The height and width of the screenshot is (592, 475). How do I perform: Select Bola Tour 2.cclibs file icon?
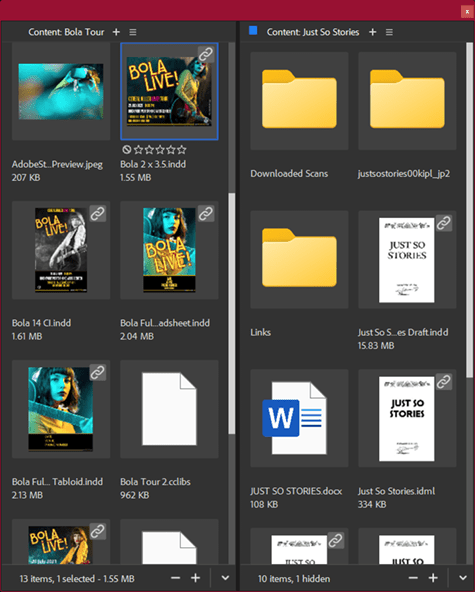click(169, 409)
